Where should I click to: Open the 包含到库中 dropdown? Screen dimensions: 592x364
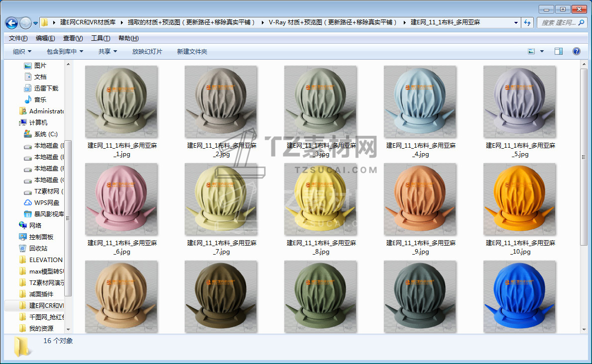click(x=65, y=51)
